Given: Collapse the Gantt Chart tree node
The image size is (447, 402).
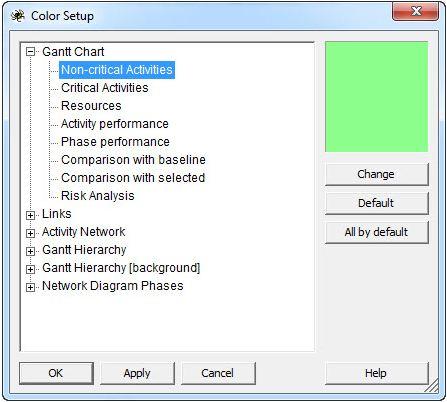Looking at the screenshot, I should tap(30, 52).
